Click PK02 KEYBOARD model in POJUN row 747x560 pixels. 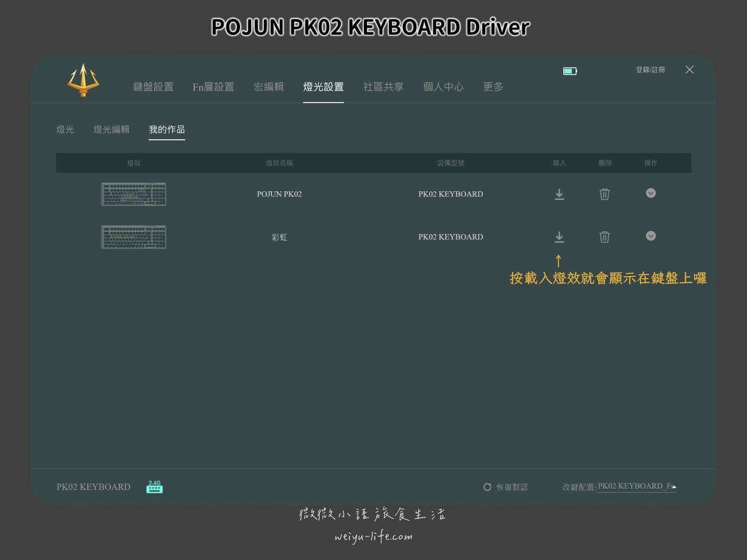point(451,194)
